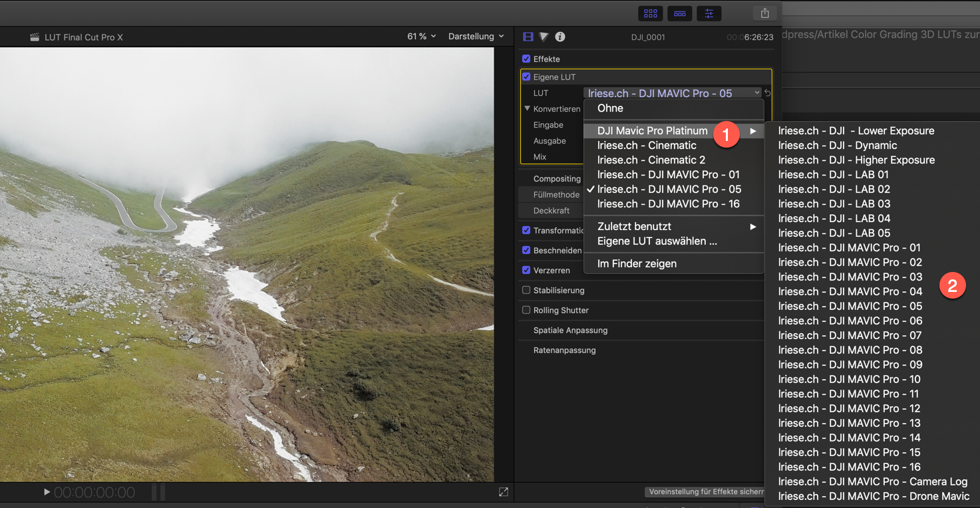The image size is (980, 508).
Task: Select submenu DJI MAVIC Pro - 04
Action: [x=872, y=292]
